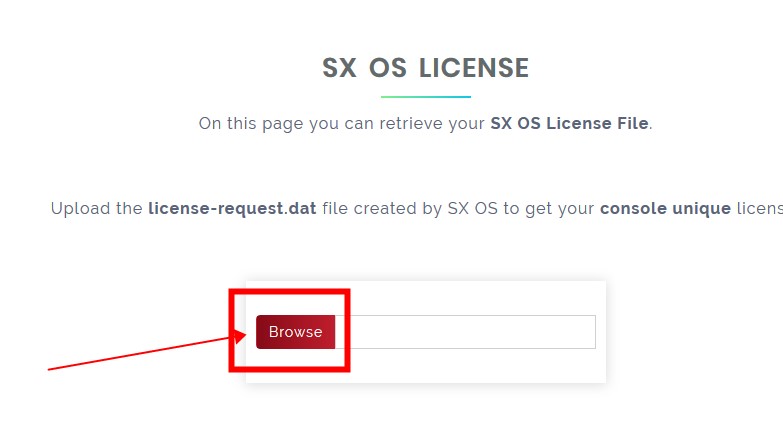This screenshot has width=783, height=433.
Task: Click the "file created by SX OS" phrase
Action: (409, 208)
